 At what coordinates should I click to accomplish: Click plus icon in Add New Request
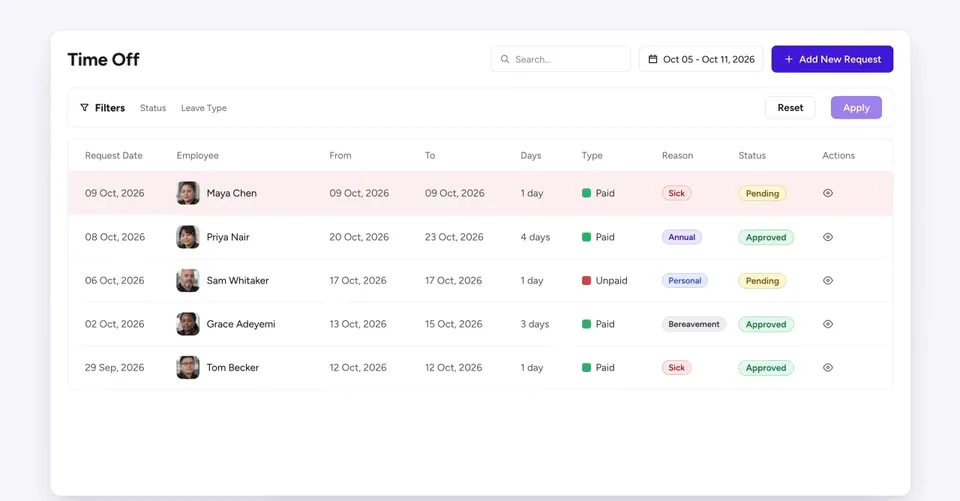coord(789,59)
